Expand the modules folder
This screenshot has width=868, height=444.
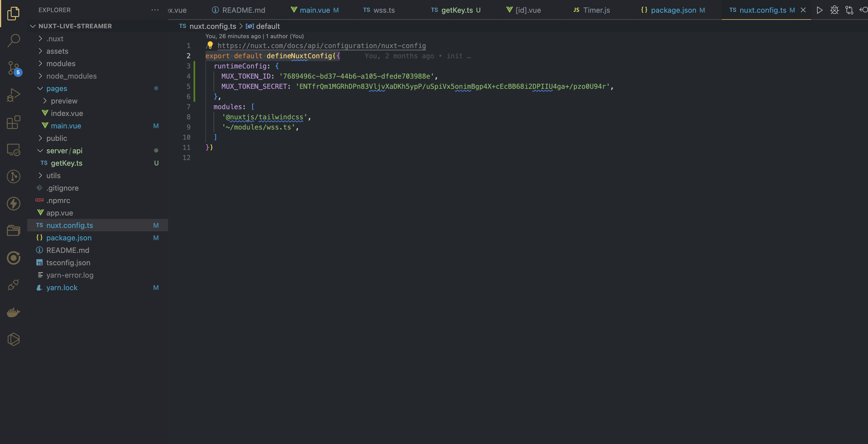click(97, 64)
